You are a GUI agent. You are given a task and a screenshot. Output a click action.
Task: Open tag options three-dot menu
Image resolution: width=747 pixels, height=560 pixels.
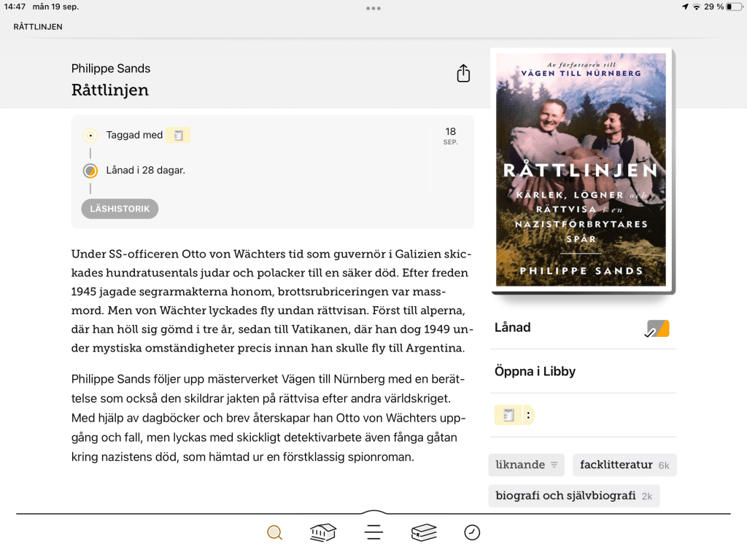pos(529,415)
